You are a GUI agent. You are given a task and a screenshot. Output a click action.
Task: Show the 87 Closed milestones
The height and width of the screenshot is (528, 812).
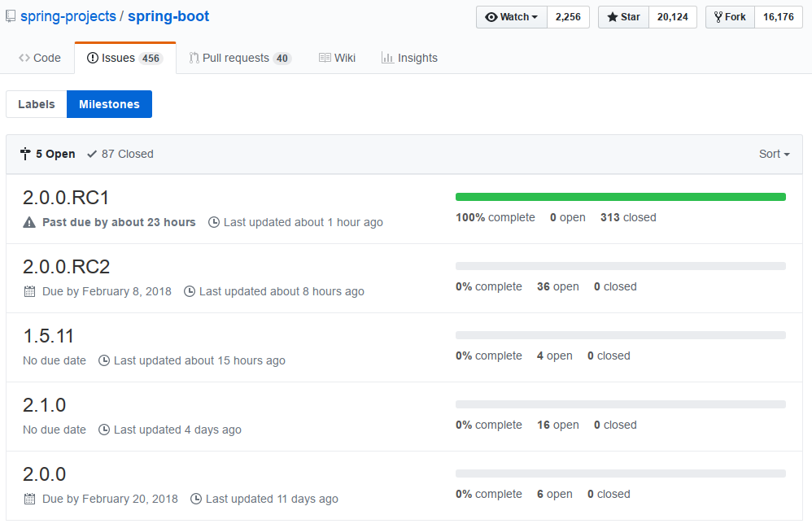pos(120,155)
